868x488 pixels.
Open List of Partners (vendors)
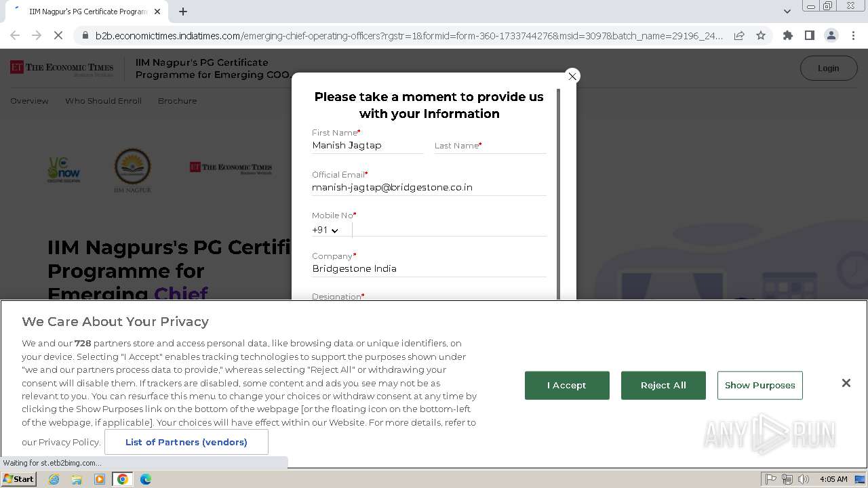click(186, 442)
